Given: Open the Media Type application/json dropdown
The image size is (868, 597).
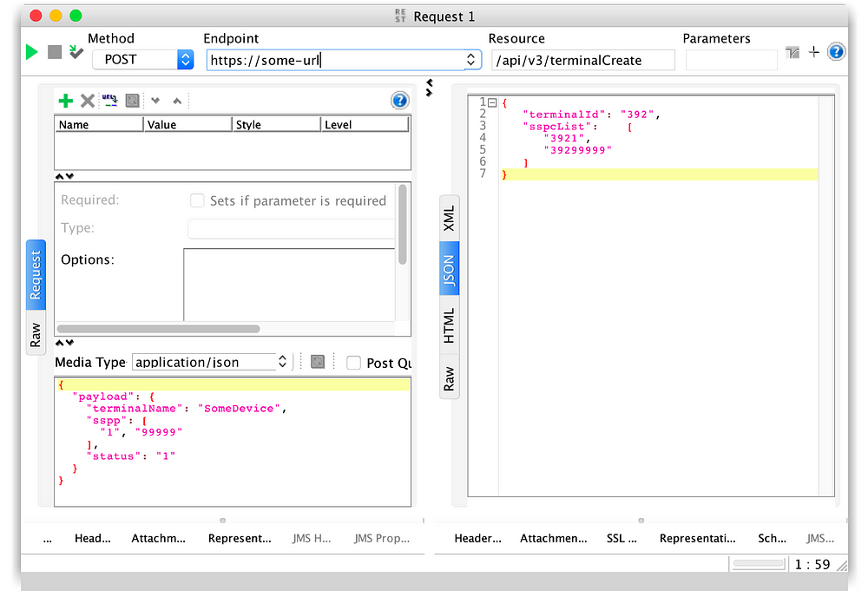Looking at the screenshot, I should (x=212, y=362).
